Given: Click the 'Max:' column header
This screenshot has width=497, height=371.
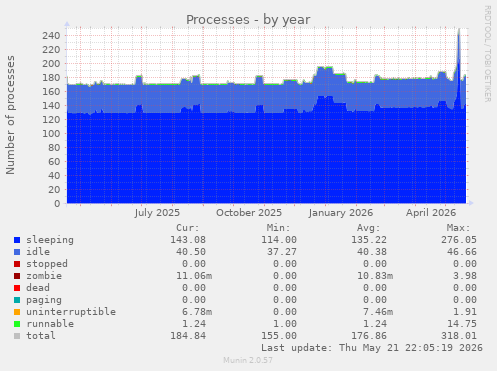Looking at the screenshot, I should click(458, 228).
